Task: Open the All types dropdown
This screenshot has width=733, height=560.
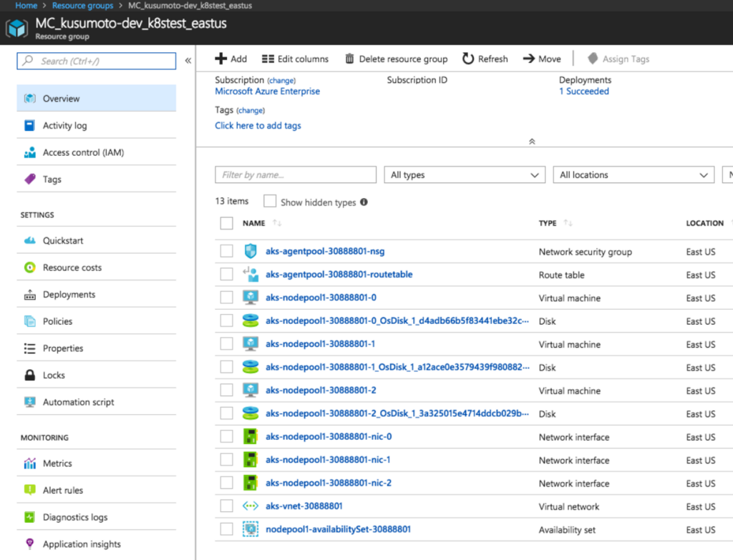Action: click(465, 175)
